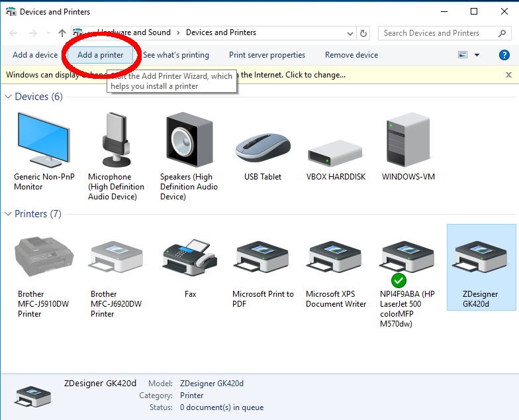Open Print server properties
The height and width of the screenshot is (420, 519).
pos(267,55)
